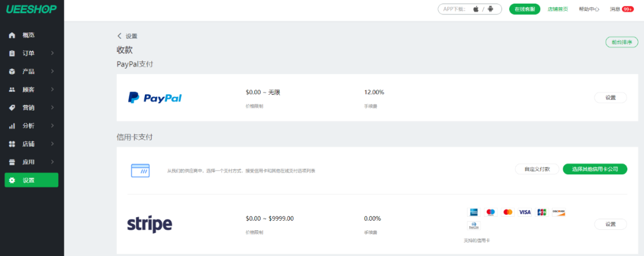Open the 概览 home icon
This screenshot has width=644, height=256.
12,35
